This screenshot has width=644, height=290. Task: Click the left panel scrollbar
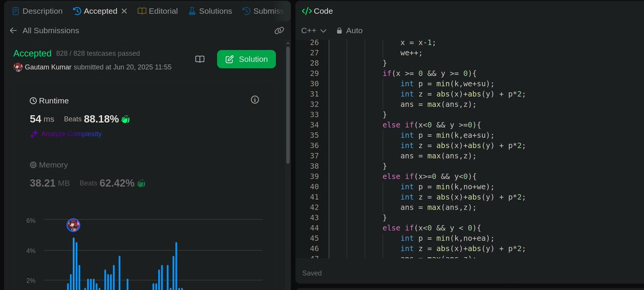[x=288, y=105]
